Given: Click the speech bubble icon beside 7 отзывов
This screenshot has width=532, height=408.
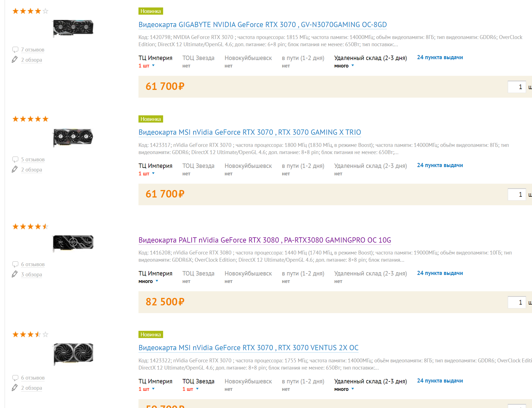Looking at the screenshot, I should (15, 50).
